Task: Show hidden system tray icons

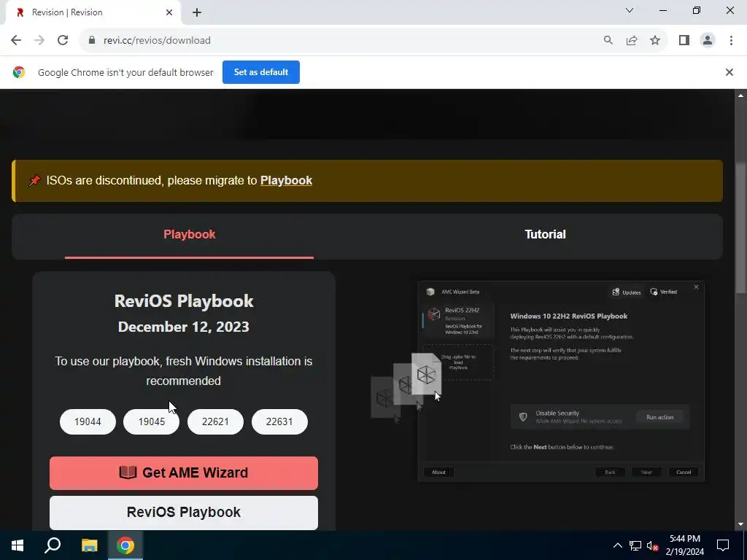Action: [617, 545]
